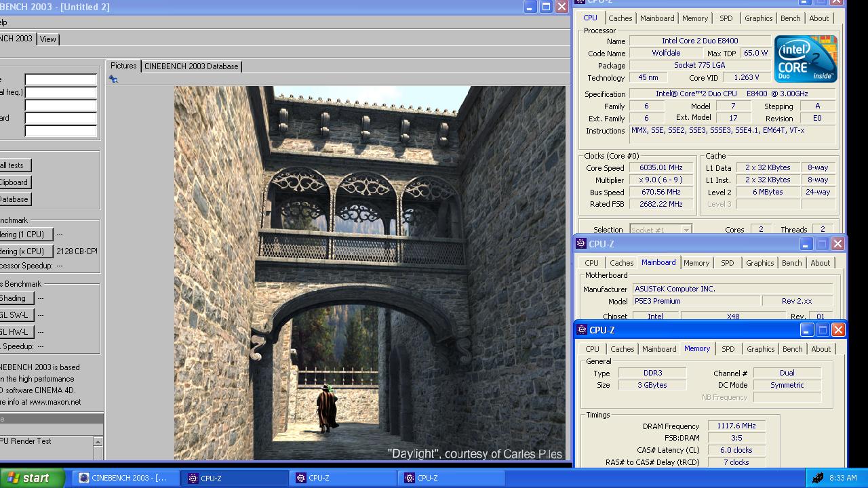Image resolution: width=868 pixels, height=488 pixels.
Task: Click the small pin icon under the Pictures tab
Action: pos(113,79)
